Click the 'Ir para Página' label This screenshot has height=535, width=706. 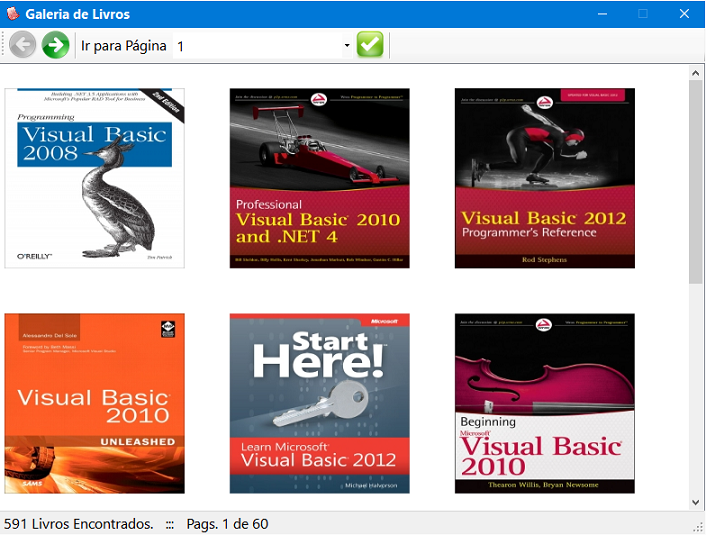[x=124, y=45]
